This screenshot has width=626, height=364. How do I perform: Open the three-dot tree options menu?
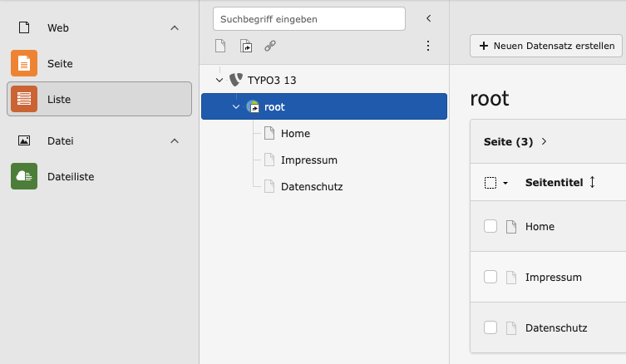pos(428,46)
